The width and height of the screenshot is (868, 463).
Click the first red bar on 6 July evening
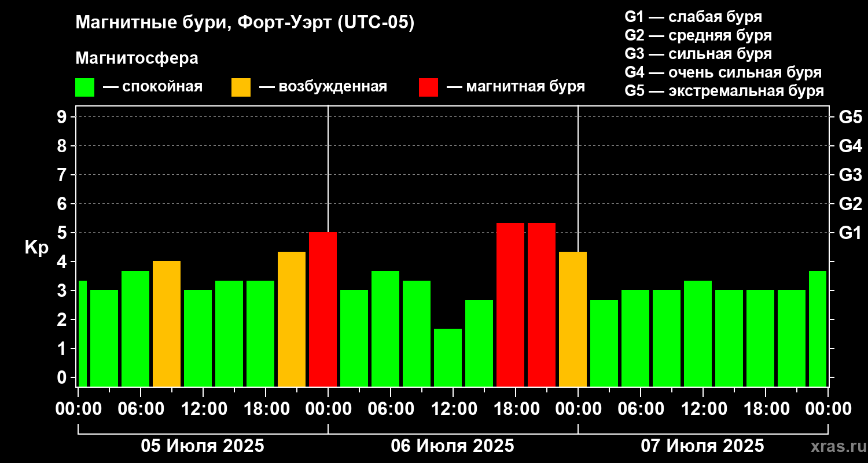coord(510,304)
